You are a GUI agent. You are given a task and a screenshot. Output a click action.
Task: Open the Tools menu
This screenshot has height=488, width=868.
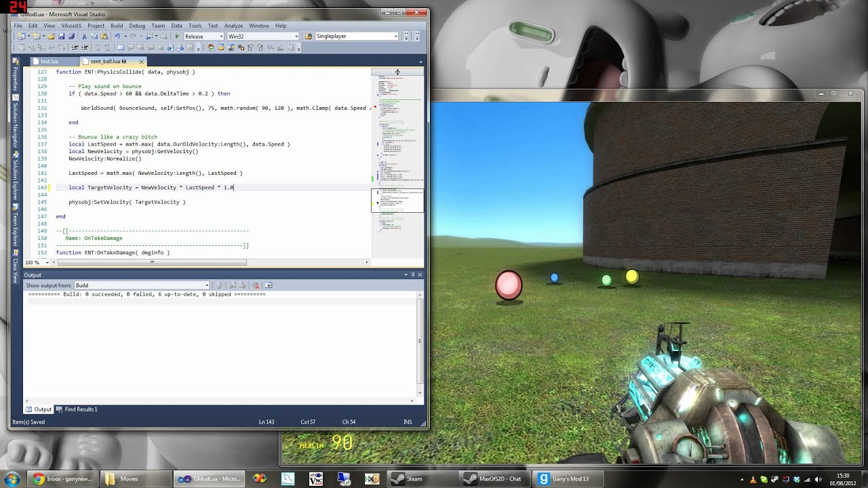195,26
